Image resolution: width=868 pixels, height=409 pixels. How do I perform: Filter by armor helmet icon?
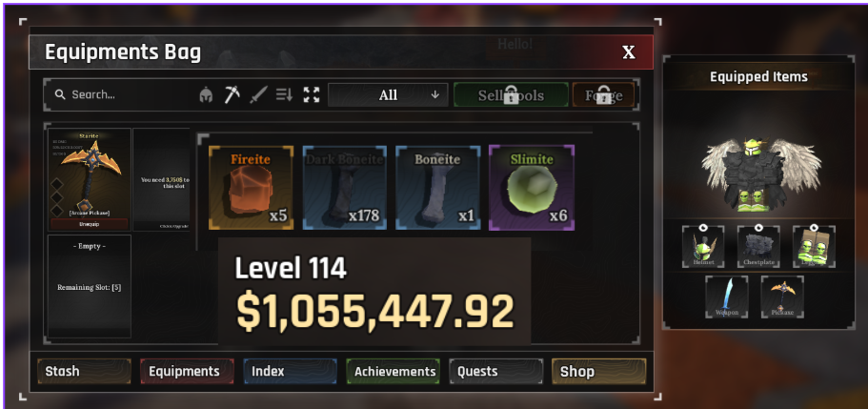point(207,94)
